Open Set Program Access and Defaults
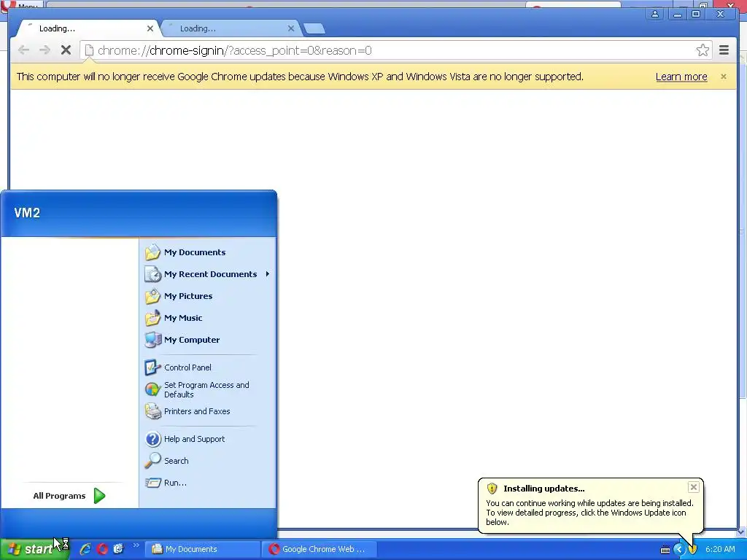Image resolution: width=747 pixels, height=560 pixels. pyautogui.click(x=208, y=389)
